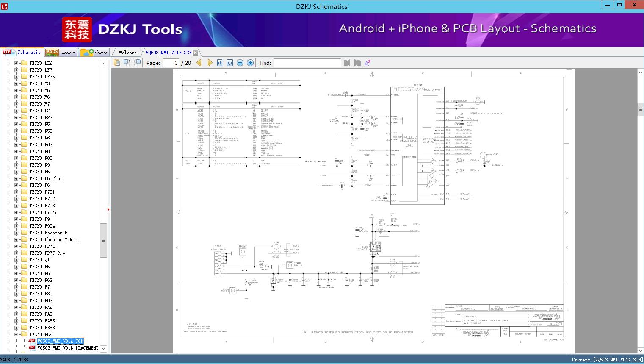Image resolution: width=644 pixels, height=364 pixels.
Task: Zoom in with the plus icon
Action: coord(250,63)
